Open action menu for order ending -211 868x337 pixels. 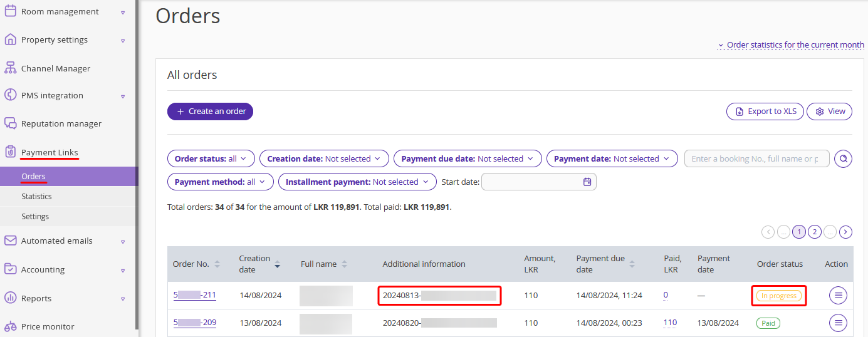838,296
